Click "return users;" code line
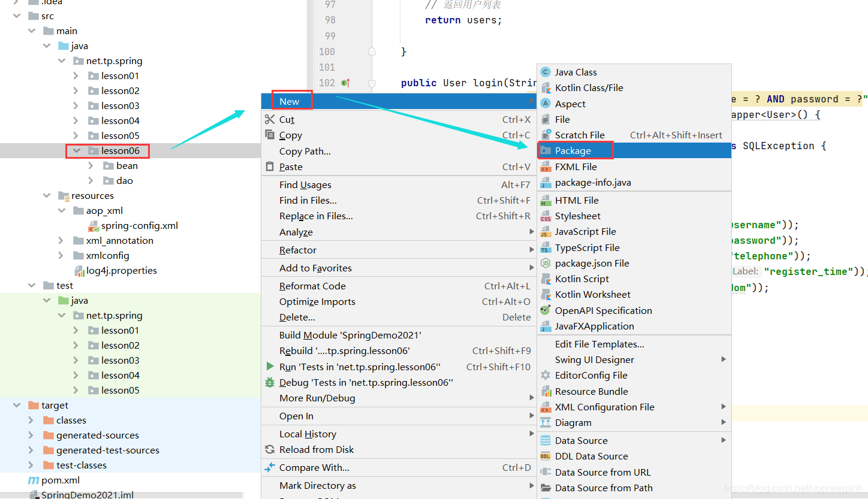868x499 pixels. 463,20
